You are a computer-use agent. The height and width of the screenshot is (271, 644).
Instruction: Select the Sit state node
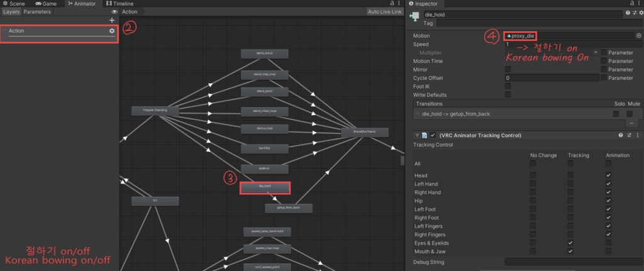[155, 201]
